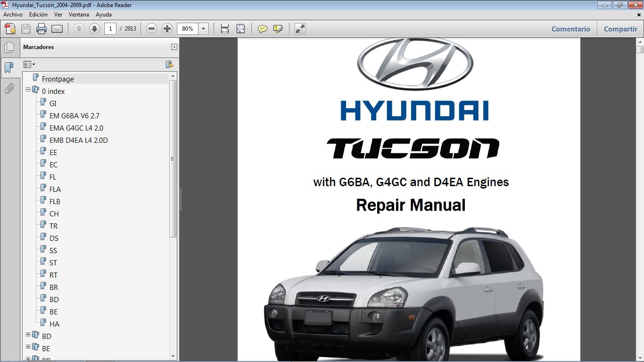The height and width of the screenshot is (362, 644).
Task: Click the Print document icon
Action: tap(41, 29)
